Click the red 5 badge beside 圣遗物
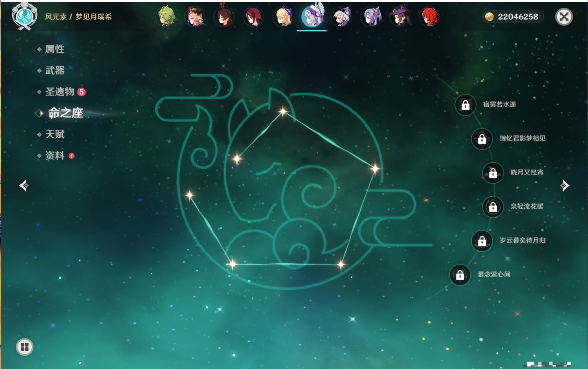588x369 pixels. pos(81,92)
